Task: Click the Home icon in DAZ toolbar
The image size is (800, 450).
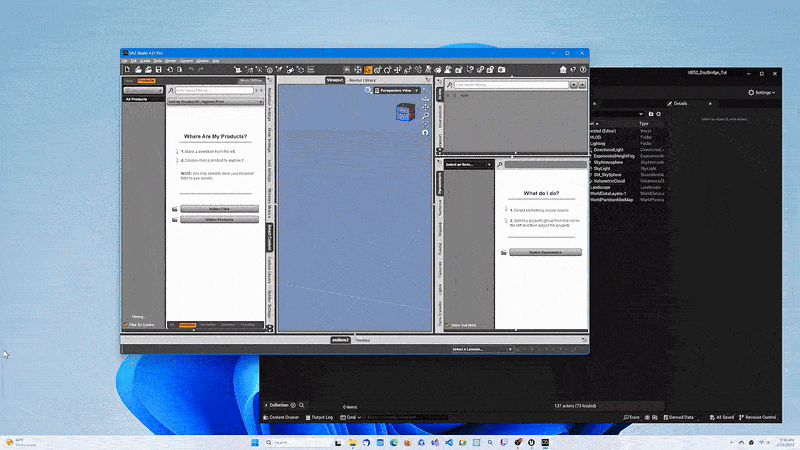Action: (563, 69)
